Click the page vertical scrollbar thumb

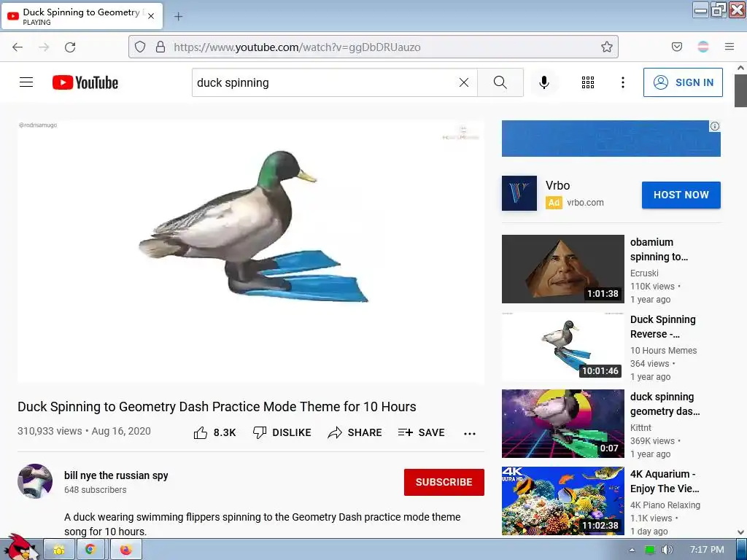[x=740, y=90]
